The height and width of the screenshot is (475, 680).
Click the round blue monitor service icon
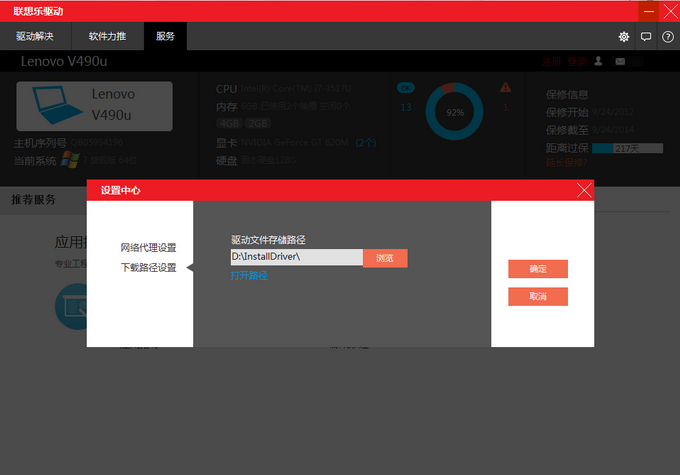pyautogui.click(x=71, y=307)
